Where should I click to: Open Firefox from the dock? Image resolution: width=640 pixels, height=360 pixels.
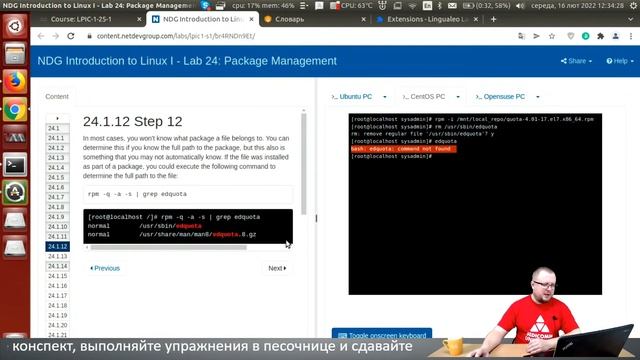coord(15,82)
